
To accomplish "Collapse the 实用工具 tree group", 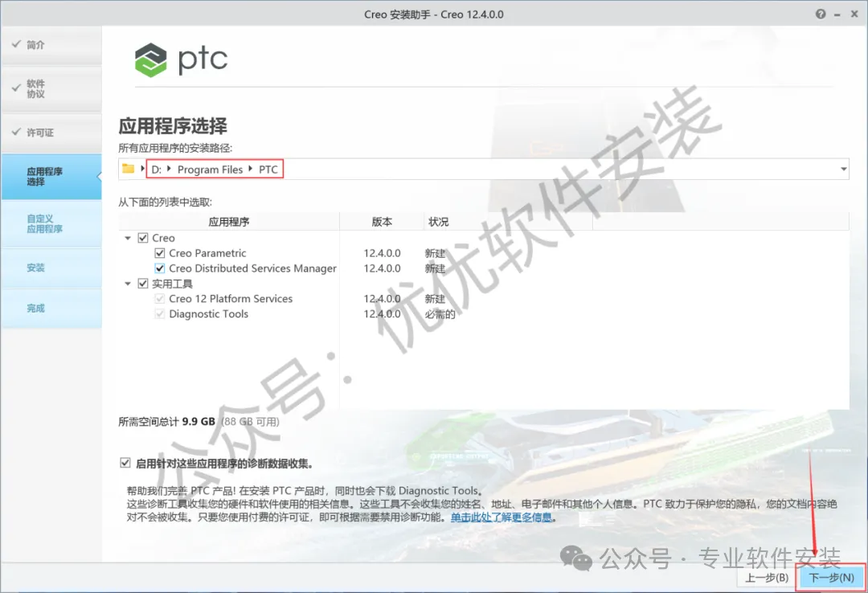I will (x=128, y=284).
